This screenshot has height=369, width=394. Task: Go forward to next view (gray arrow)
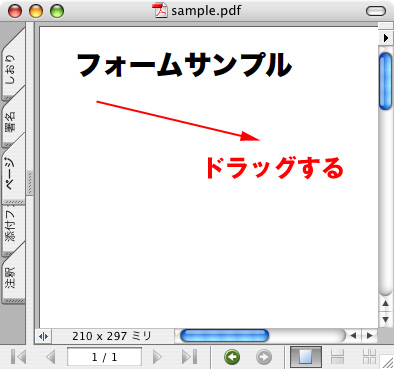pos(264,357)
